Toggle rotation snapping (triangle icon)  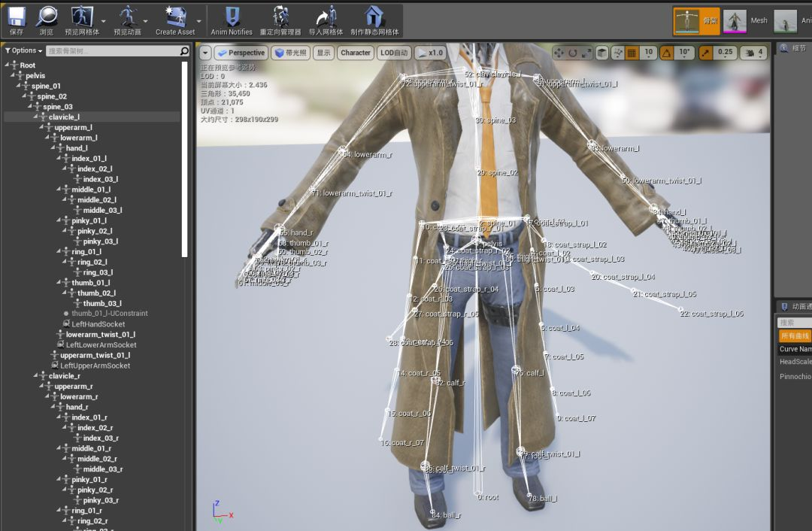click(x=666, y=53)
